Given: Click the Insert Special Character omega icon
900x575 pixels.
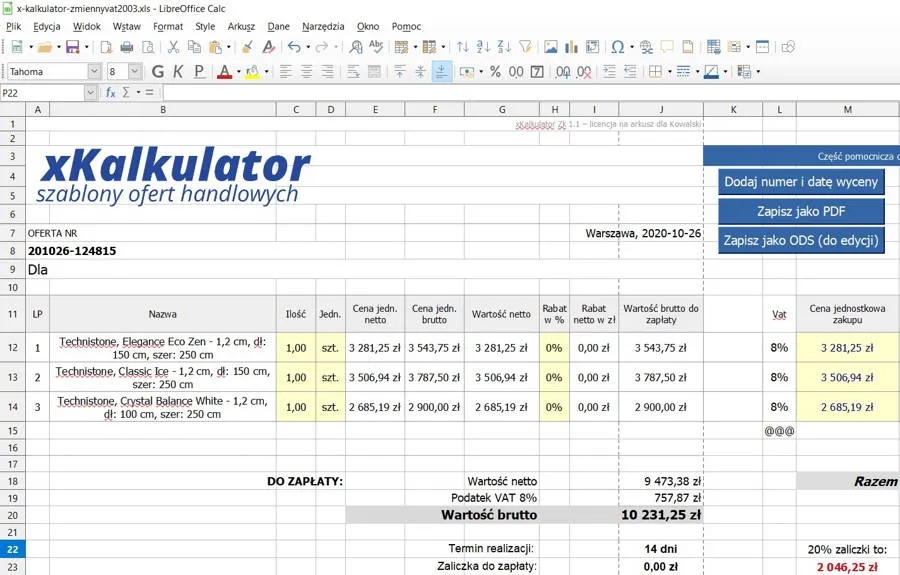Looking at the screenshot, I should click(x=617, y=47).
